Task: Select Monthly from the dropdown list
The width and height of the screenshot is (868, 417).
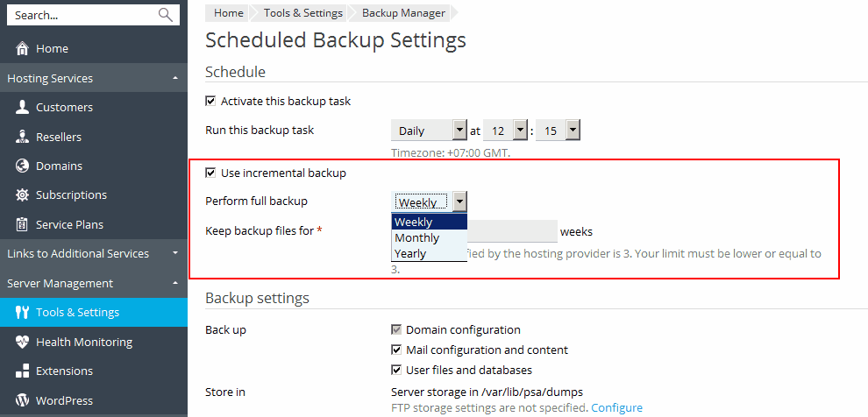Action: [417, 238]
